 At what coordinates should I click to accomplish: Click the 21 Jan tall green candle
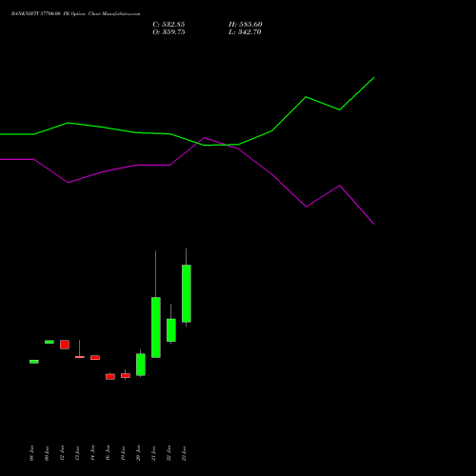click(156, 327)
